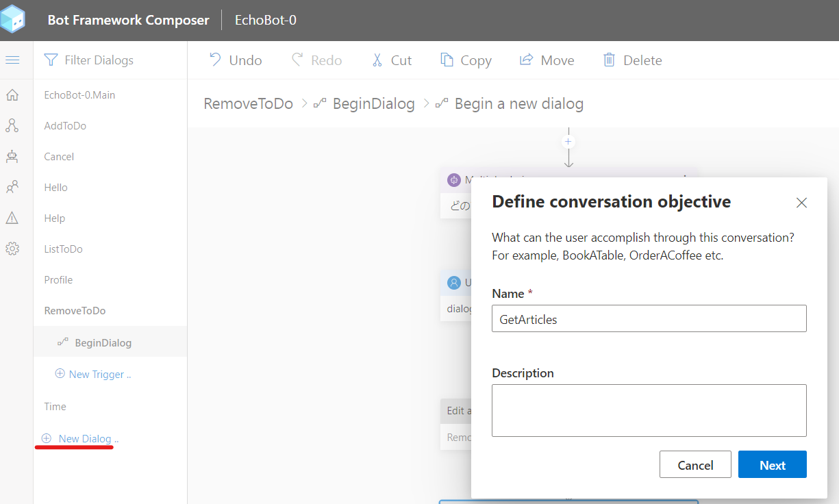This screenshot has height=504, width=839.
Task: Click the Next button
Action: (x=772, y=465)
